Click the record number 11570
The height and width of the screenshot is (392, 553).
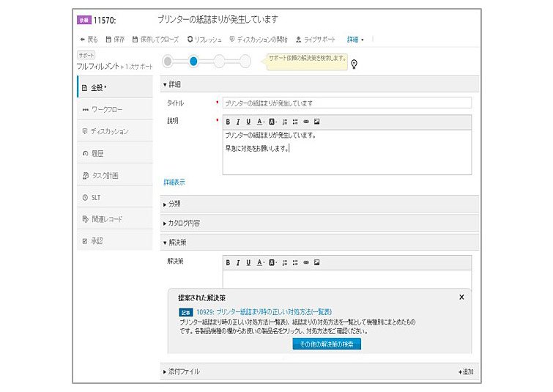tap(105, 20)
